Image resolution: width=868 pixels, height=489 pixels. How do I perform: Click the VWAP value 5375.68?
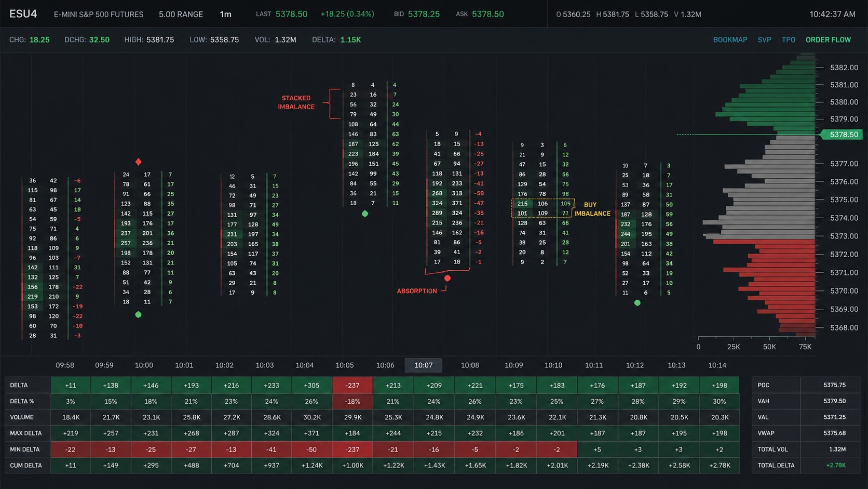pyautogui.click(x=834, y=433)
